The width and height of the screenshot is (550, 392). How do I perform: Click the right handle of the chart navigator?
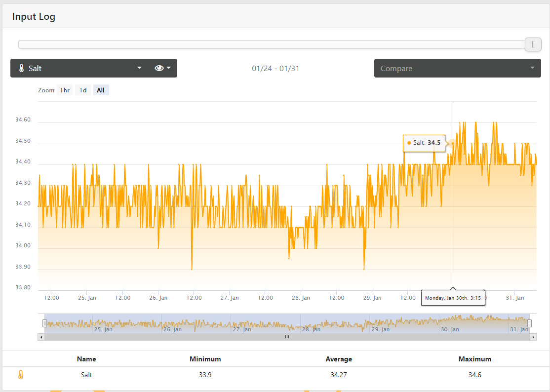coord(529,323)
